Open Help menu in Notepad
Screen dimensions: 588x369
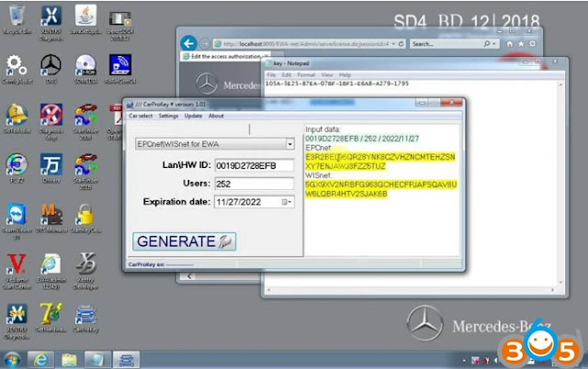[x=345, y=75]
